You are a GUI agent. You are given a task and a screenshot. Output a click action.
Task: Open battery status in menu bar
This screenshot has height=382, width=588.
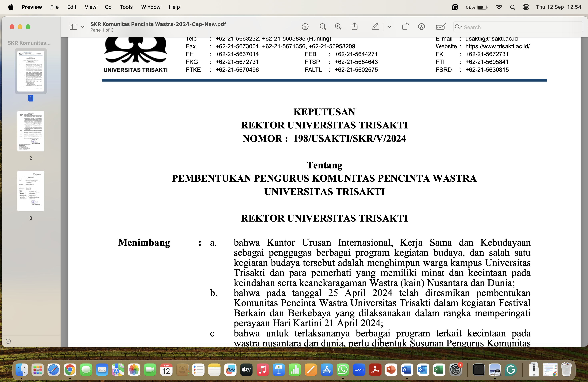click(x=477, y=7)
